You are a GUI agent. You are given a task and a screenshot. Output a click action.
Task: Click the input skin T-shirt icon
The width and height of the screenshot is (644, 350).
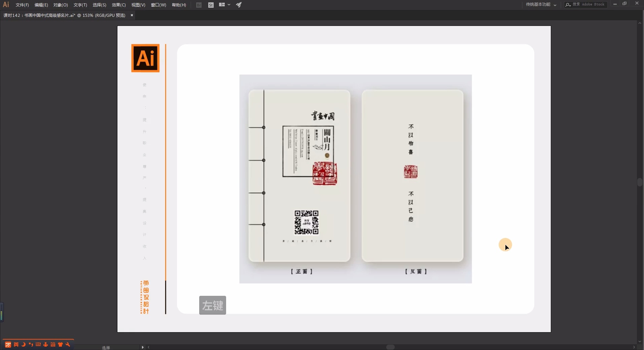coord(61,344)
